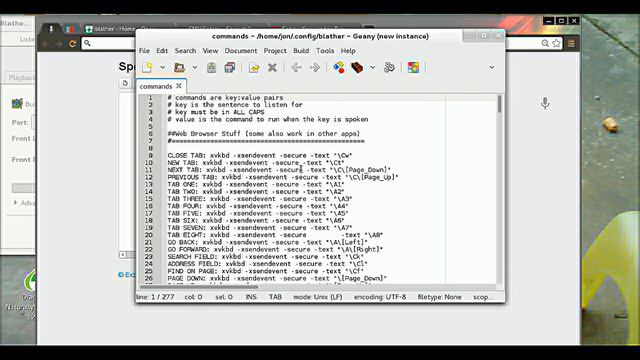Click the CLOSE TAB command line
This screenshot has width=640, height=360.
tap(260, 156)
